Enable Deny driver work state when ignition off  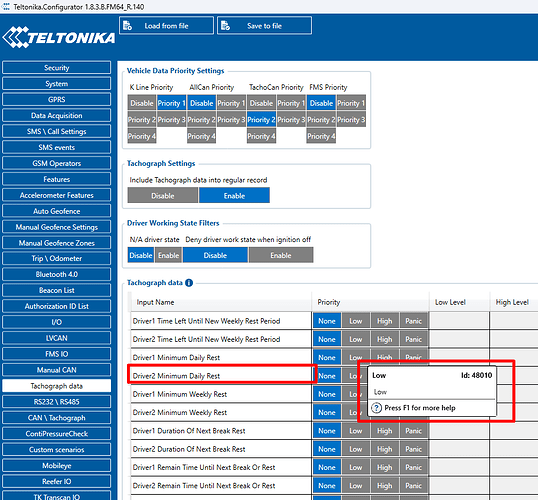[x=281, y=255]
